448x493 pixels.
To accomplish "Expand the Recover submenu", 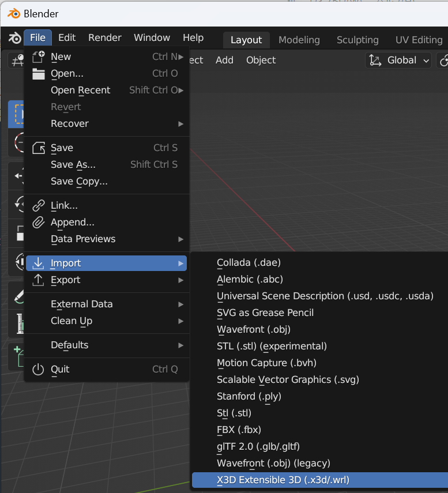I will [107, 123].
